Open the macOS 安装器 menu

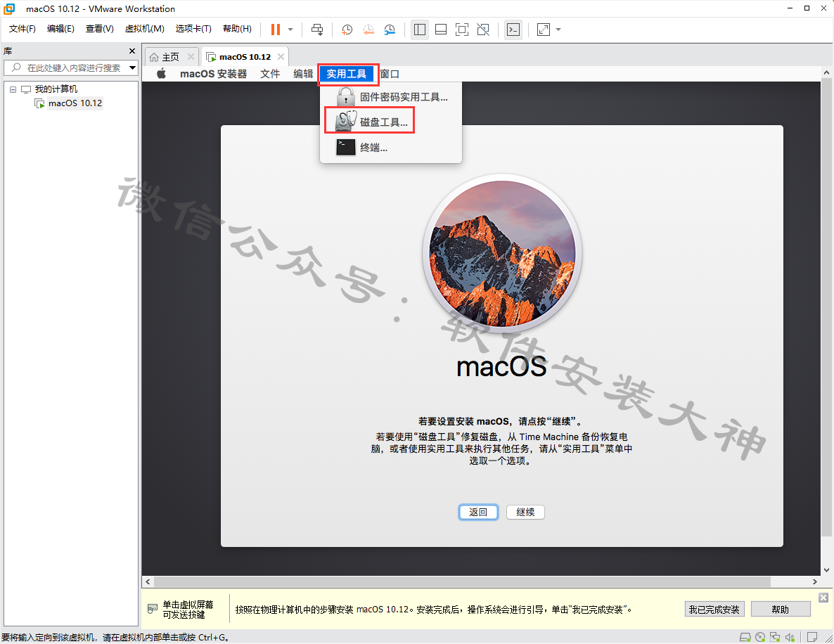click(x=213, y=74)
